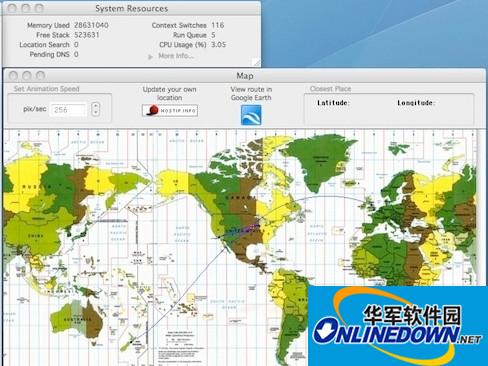Increase the pix/sec animation speed stepper
This screenshot has width=488, height=366.
pos(96,106)
